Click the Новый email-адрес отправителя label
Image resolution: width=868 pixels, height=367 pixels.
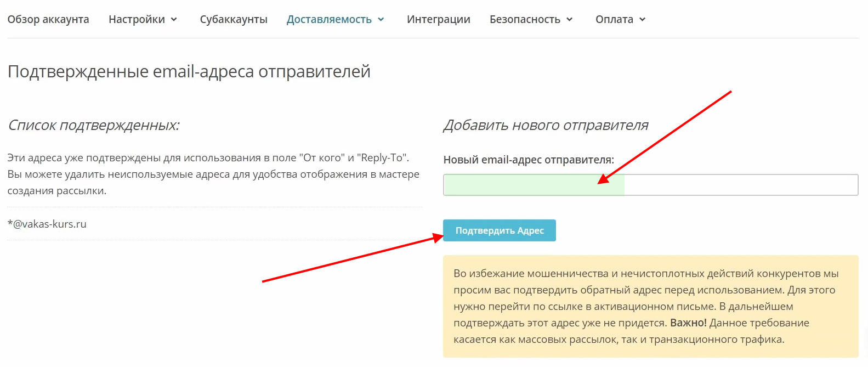tap(529, 160)
